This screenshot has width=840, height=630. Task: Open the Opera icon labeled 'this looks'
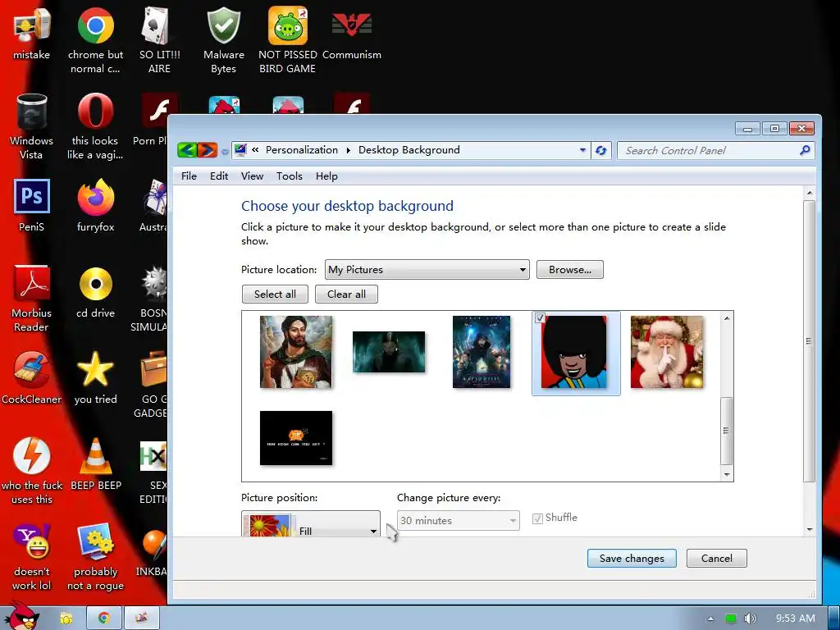95,126
